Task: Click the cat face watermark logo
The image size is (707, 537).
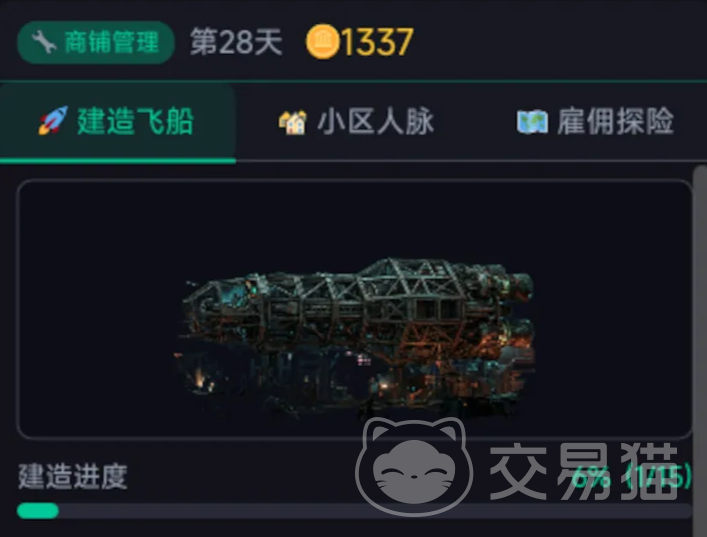Action: click(414, 467)
